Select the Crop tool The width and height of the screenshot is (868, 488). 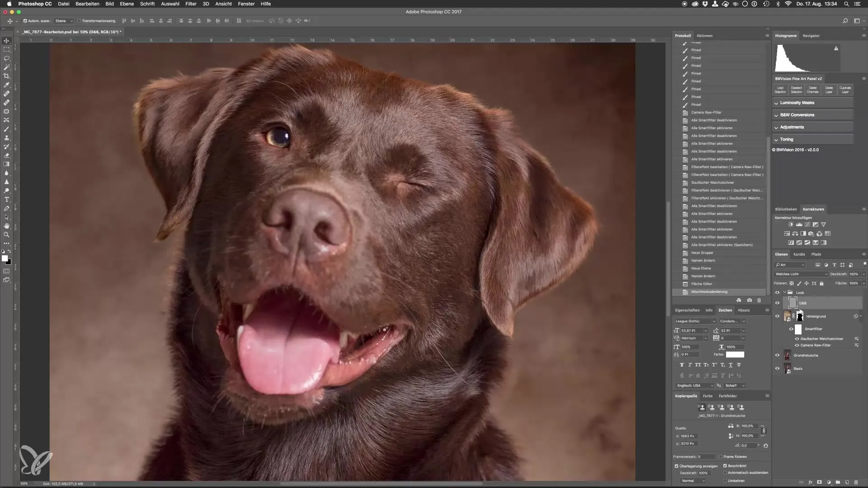click(6, 76)
